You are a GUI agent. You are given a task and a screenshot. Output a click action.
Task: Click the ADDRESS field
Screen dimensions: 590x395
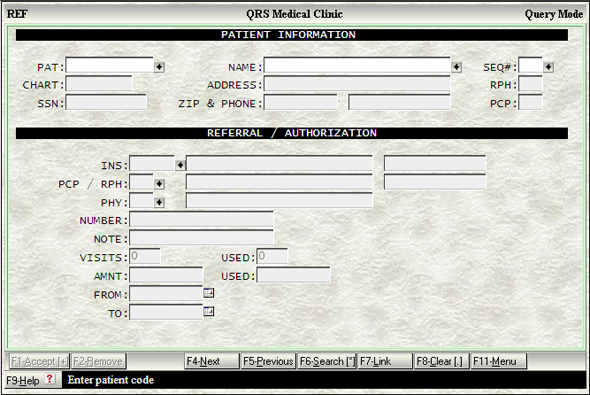pos(357,84)
